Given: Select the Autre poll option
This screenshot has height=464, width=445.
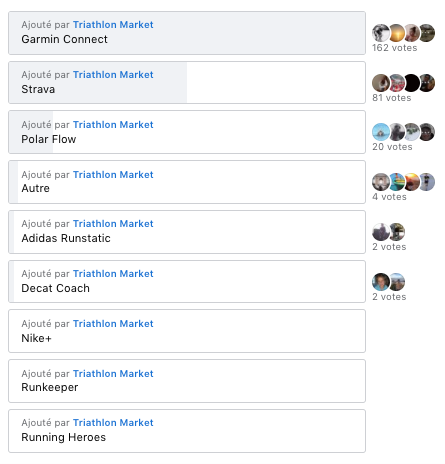Looking at the screenshot, I should click(x=187, y=182).
